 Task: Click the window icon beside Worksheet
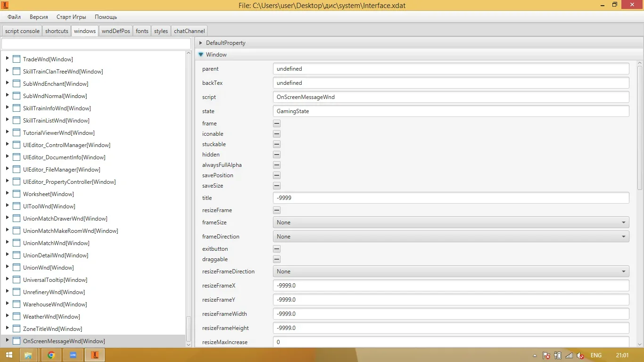coord(17,194)
